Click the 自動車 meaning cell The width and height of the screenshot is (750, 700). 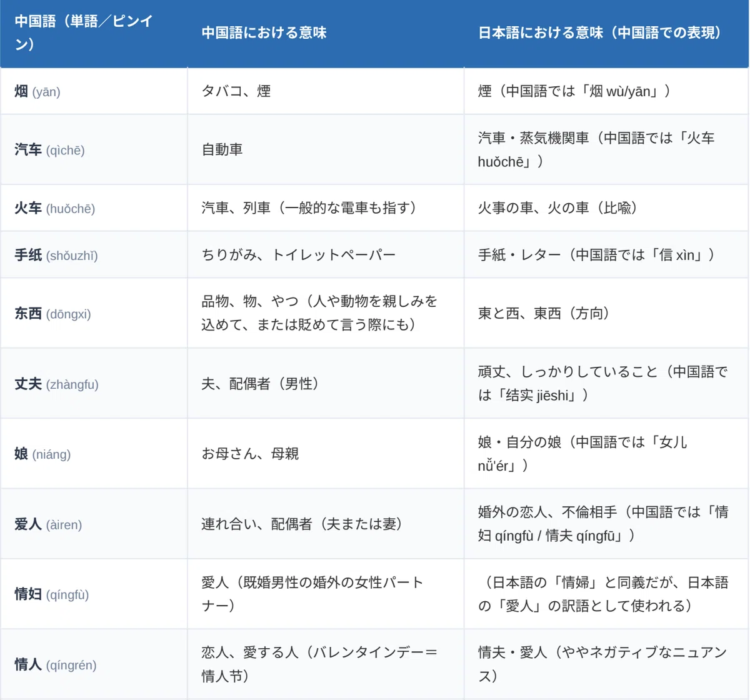click(x=326, y=149)
